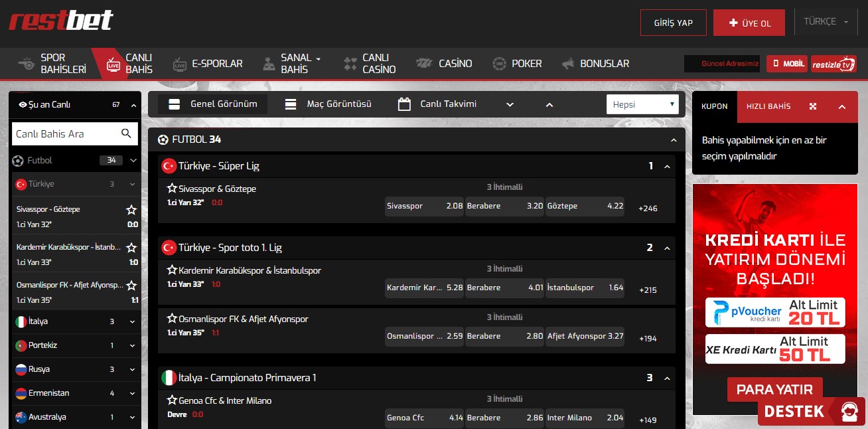This screenshot has width=868, height=429.
Task: Collapse the Türkiye sidebar group chevron
Action: [x=132, y=184]
